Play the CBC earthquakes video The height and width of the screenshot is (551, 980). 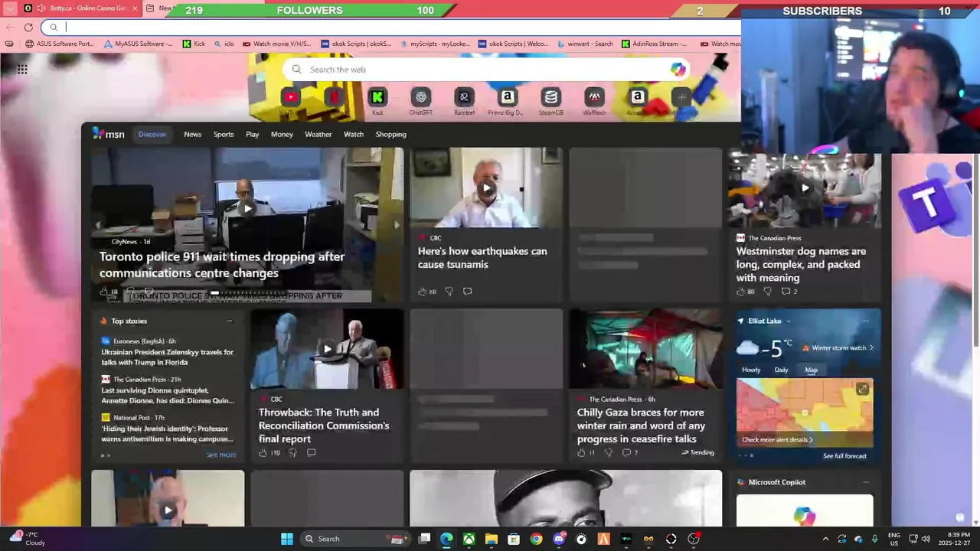pyautogui.click(x=486, y=187)
